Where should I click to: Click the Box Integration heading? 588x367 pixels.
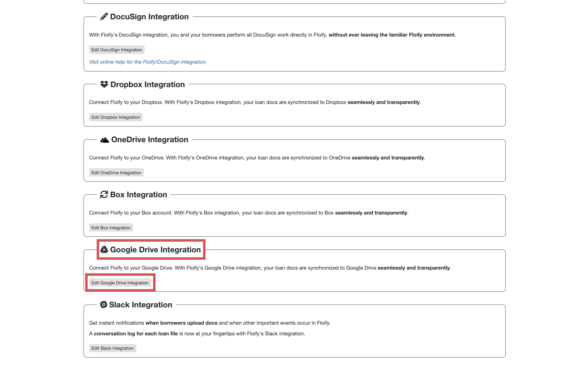pos(138,195)
